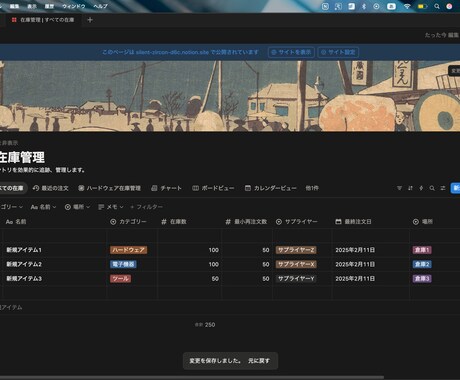Viewport: 460px width, 380px height.
Task: Switch to the 最近の注文 view
Action: click(x=50, y=188)
